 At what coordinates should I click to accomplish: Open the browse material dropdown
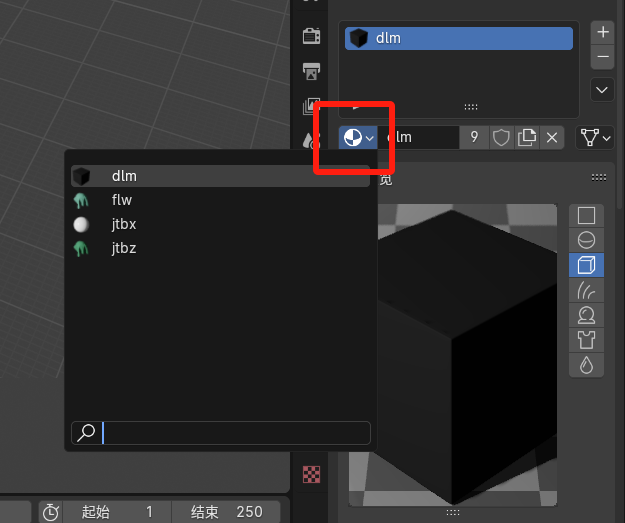(358, 138)
